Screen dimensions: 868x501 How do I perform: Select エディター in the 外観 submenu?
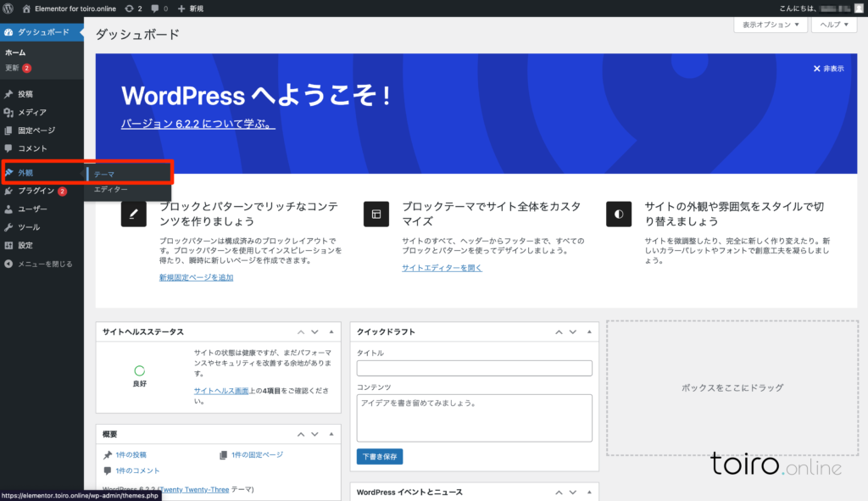coord(111,189)
